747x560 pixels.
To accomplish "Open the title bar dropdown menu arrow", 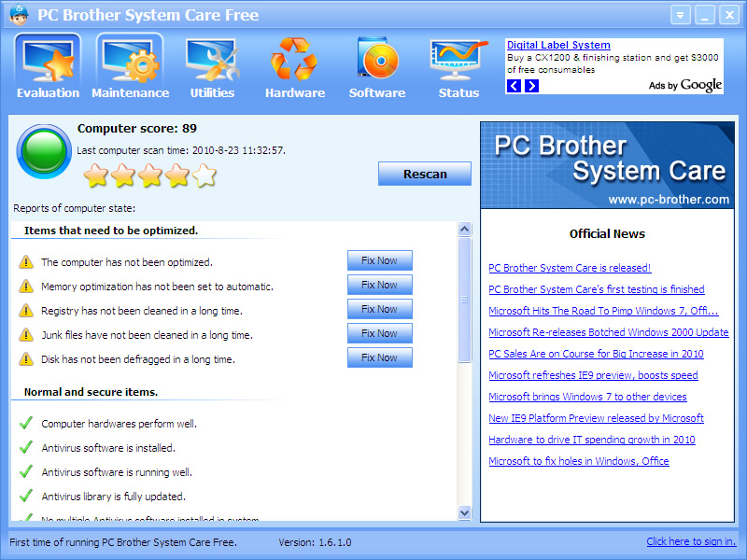I will (681, 15).
